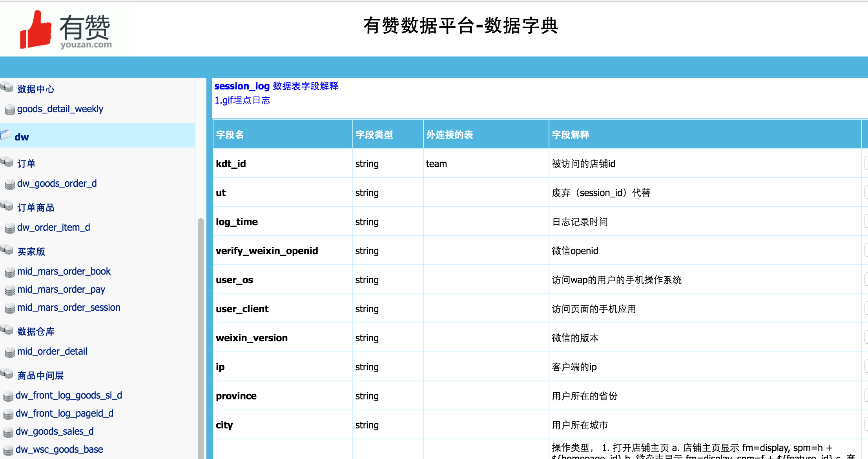
Task: Open dw_wsc_goods_base in the sidebar
Action: click(x=59, y=450)
